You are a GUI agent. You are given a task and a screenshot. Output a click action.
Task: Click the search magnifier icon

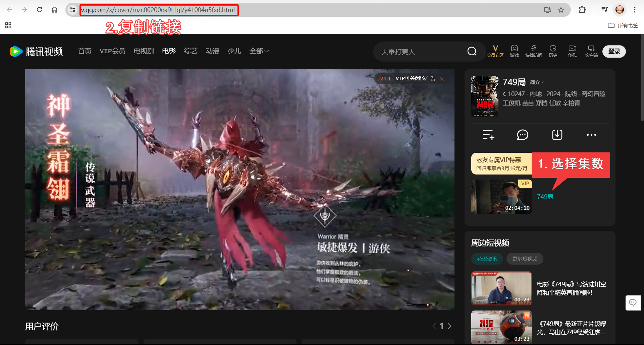coord(472,51)
